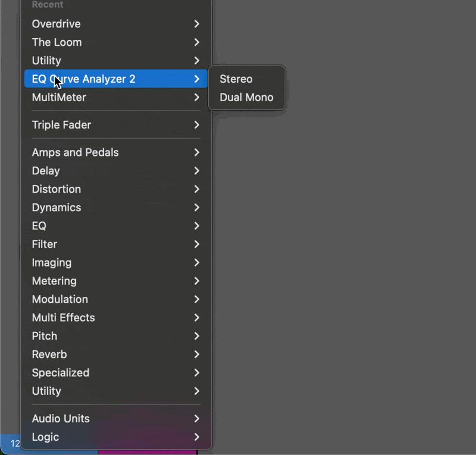Expand the Dynamics chevron arrow
476x455 pixels.
[x=196, y=208]
